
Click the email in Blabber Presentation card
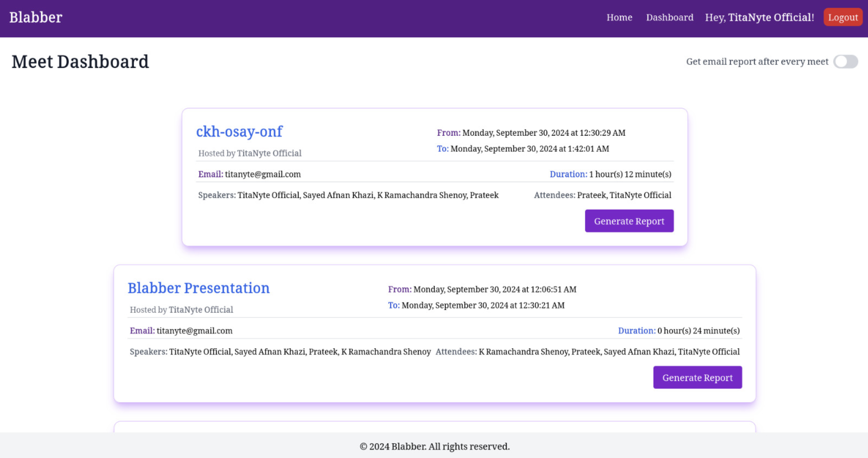pos(194,331)
